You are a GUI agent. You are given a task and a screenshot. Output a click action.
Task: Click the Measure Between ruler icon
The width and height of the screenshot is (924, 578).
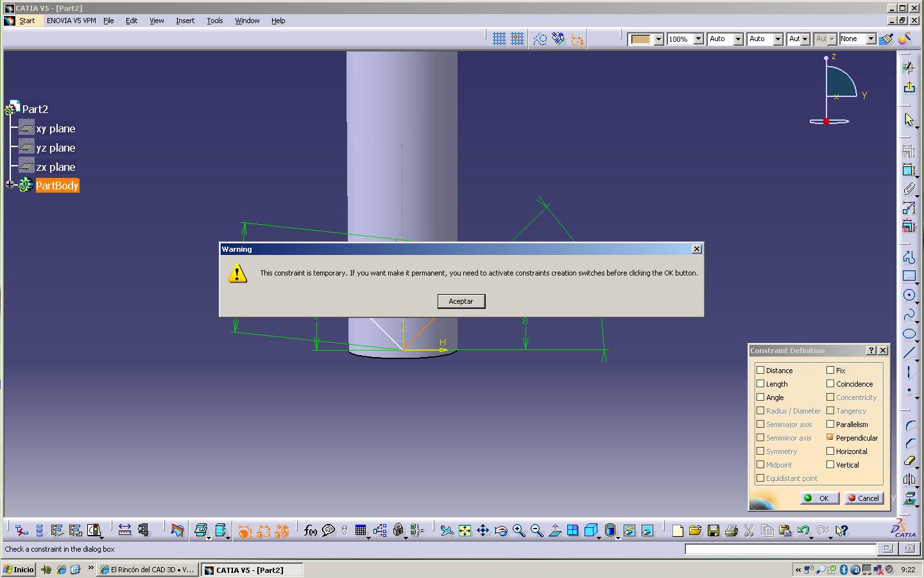point(124,530)
